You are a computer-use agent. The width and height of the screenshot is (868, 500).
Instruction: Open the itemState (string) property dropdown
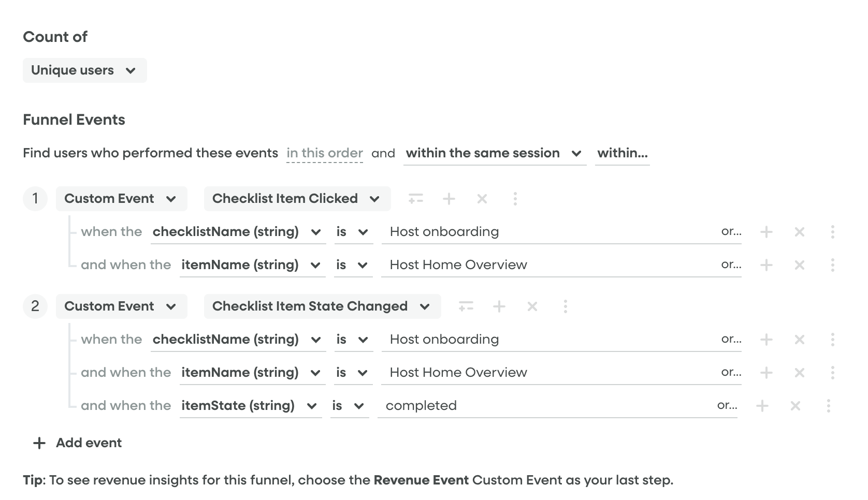250,406
